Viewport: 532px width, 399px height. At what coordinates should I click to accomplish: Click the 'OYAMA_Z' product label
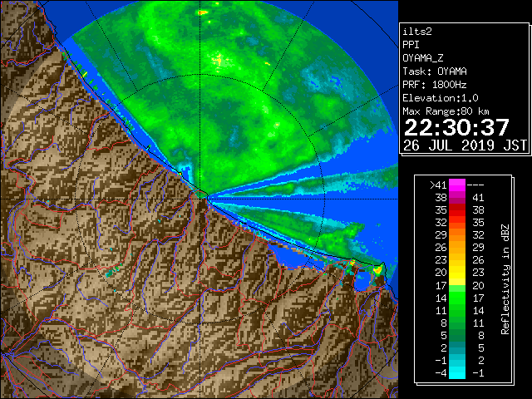pyautogui.click(x=423, y=58)
